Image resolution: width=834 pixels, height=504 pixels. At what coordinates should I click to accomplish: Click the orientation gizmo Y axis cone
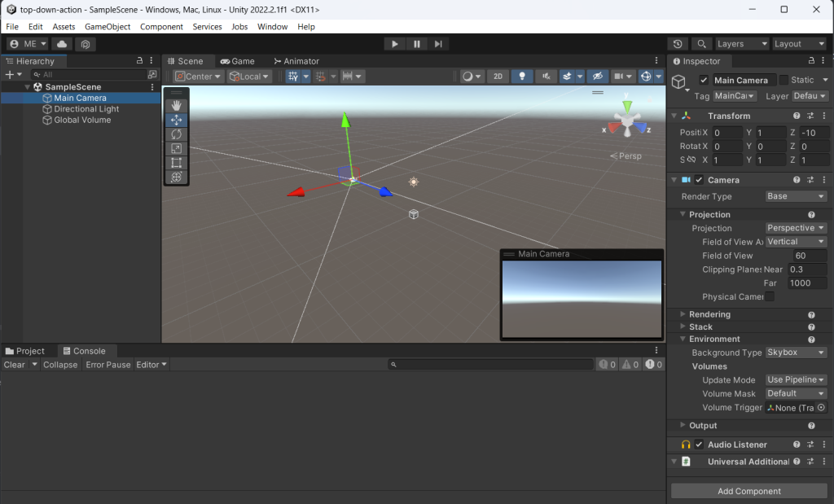627,106
